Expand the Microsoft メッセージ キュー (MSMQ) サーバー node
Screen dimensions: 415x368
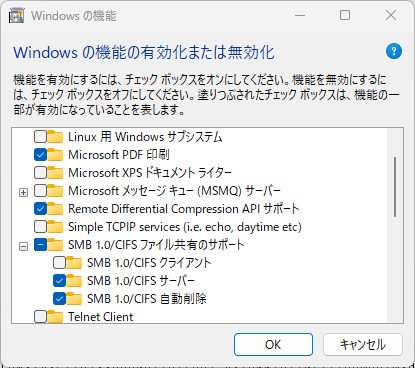click(23, 193)
